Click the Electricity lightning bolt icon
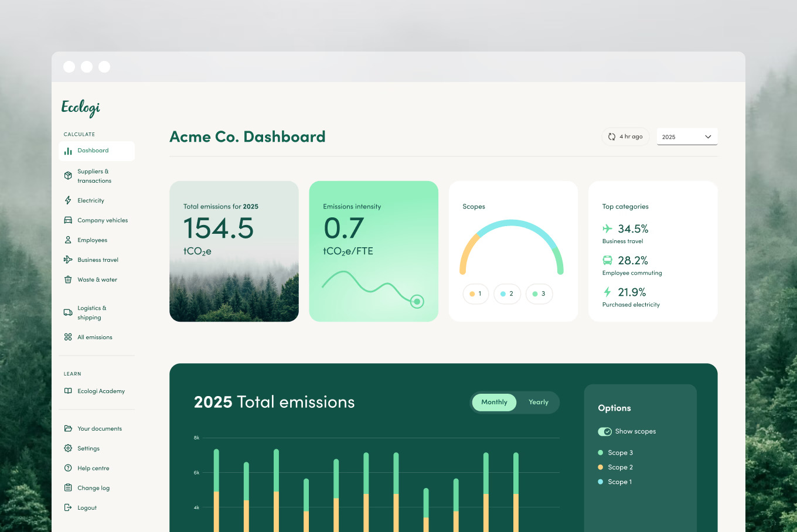Viewport: 797px width, 532px height. coord(68,200)
